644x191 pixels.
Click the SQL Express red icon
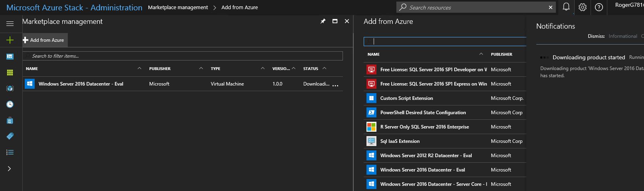pyautogui.click(x=371, y=84)
